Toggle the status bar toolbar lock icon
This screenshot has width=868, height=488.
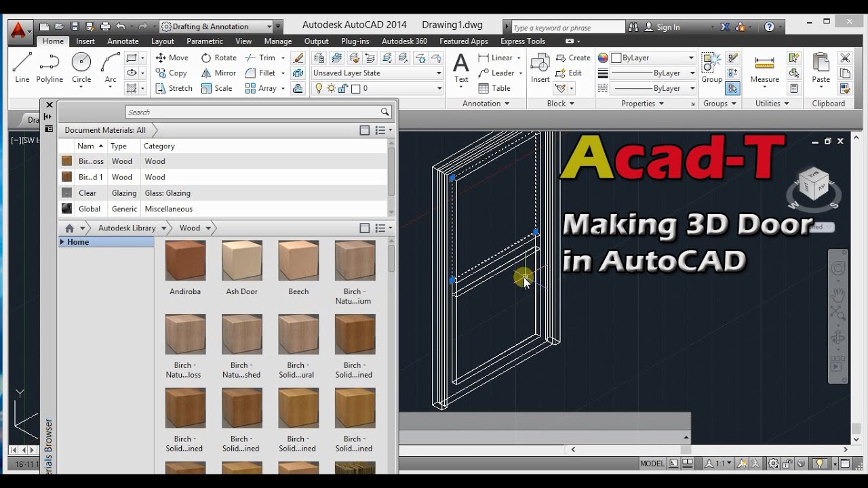[x=788, y=464]
